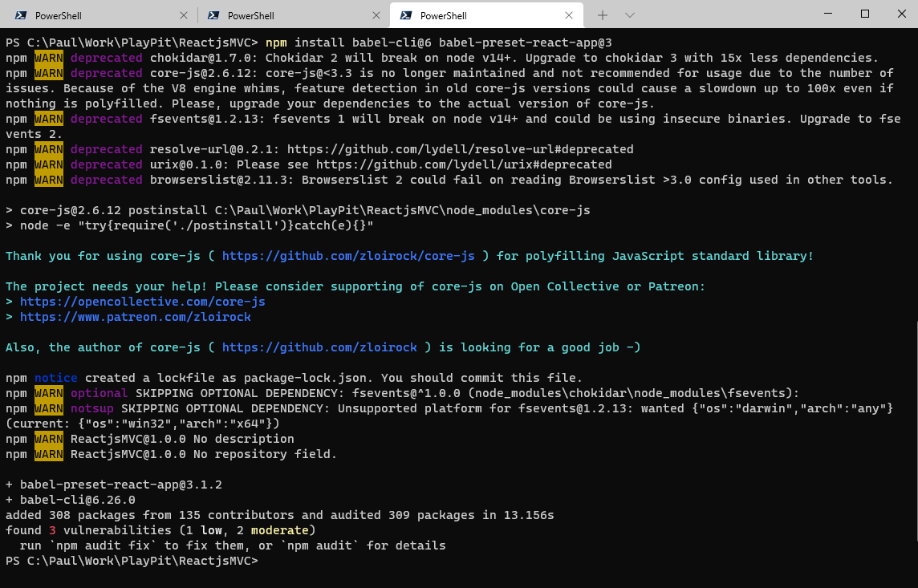Click 'ReactjsMVC@1.0.0 No description' text

tap(182, 439)
